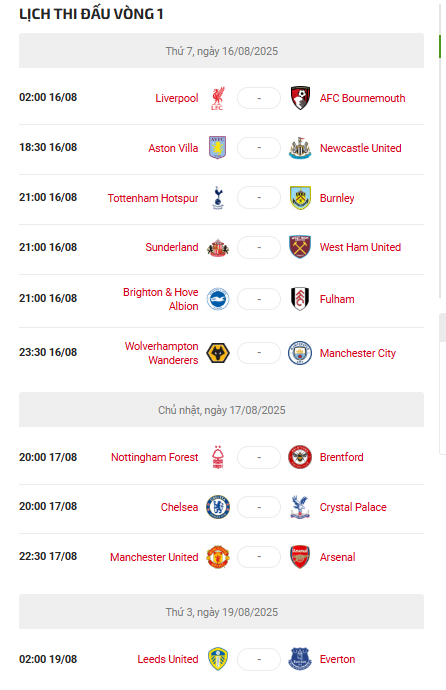Open the Wolverhampton Wanderers wolf logo

218,353
